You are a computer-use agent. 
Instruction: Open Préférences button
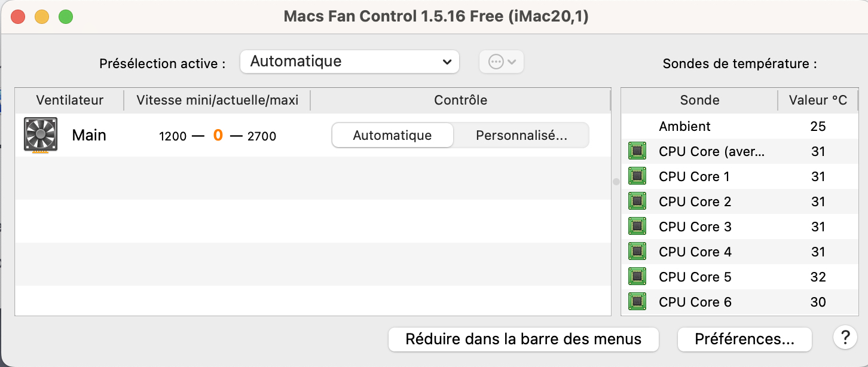(744, 340)
